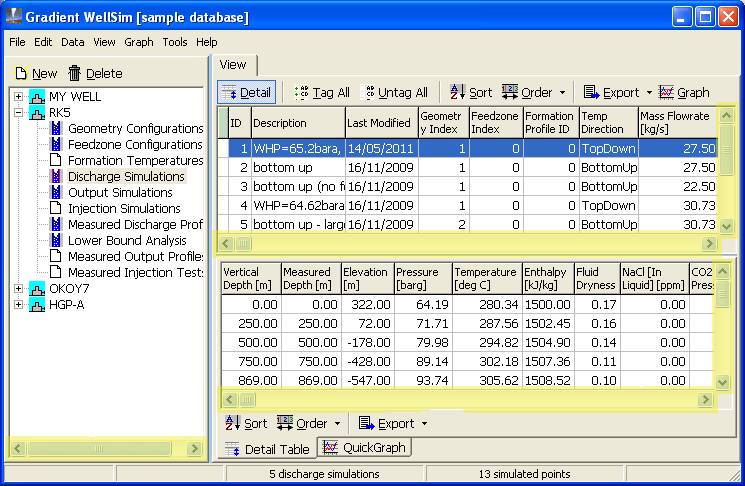Screen dimensions: 745x486
Task: Click '13 simulated points' status bar text
Action: tap(524, 474)
